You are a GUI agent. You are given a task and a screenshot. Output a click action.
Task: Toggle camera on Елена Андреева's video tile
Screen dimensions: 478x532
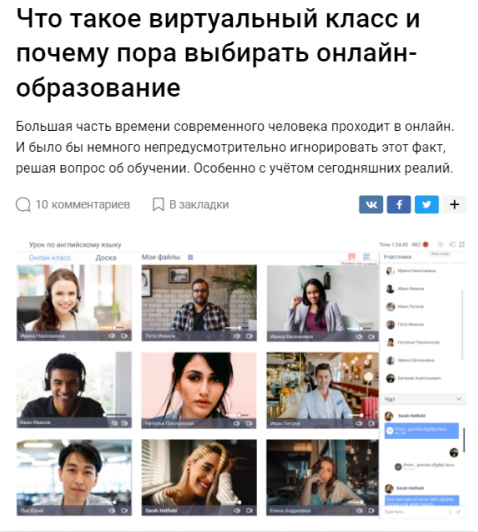[x=371, y=510]
